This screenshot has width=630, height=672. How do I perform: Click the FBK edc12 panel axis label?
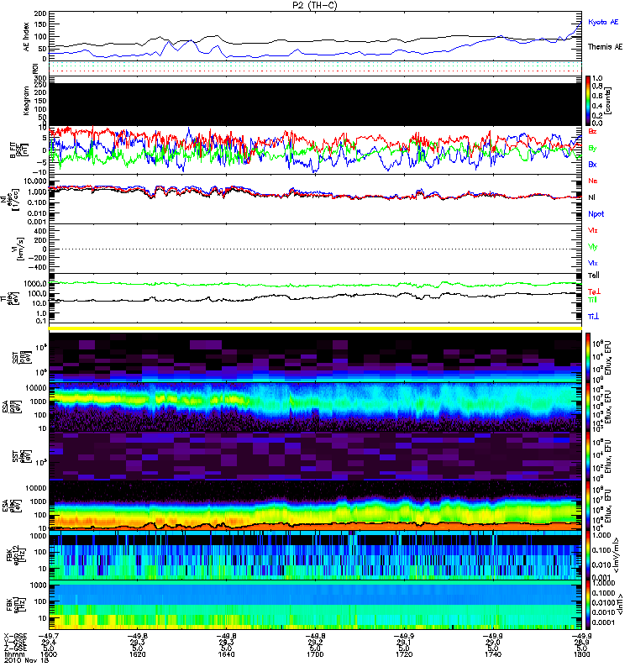16,555
